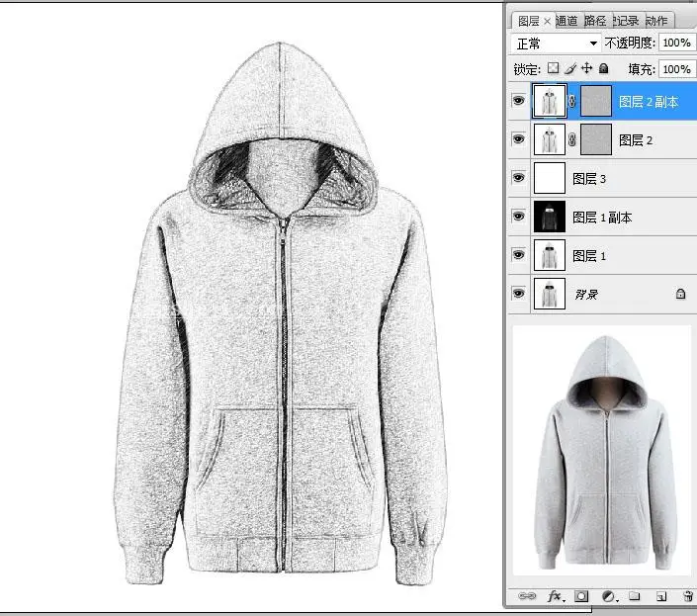Select the 图层 2 副本 layer mask
The image size is (697, 616).
[x=596, y=101]
